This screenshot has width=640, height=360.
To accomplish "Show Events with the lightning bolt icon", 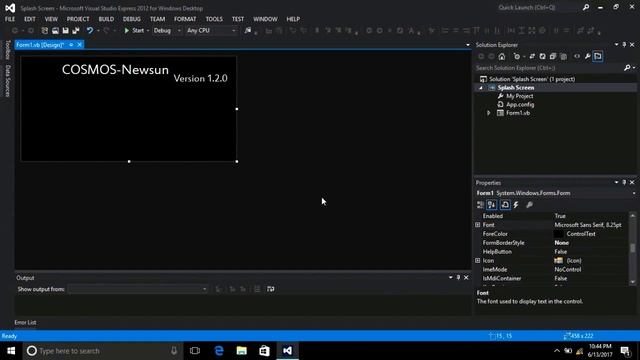I will coord(516,205).
